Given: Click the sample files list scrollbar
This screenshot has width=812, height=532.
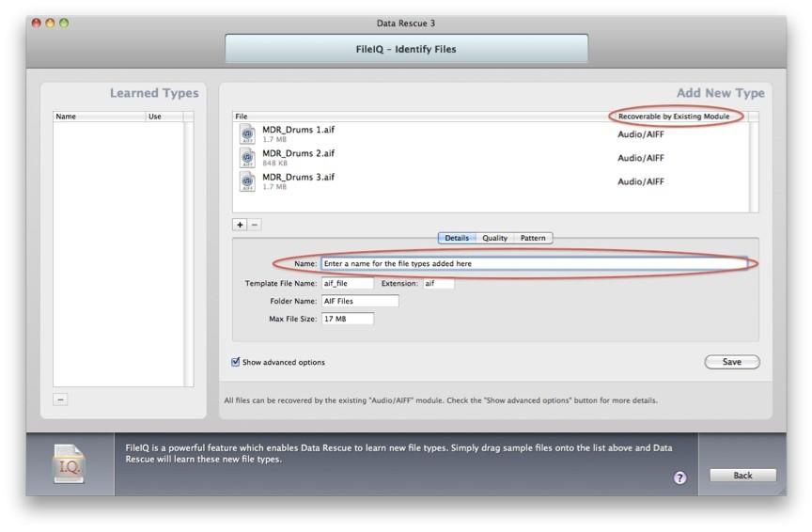Looking at the screenshot, I should point(754,166).
